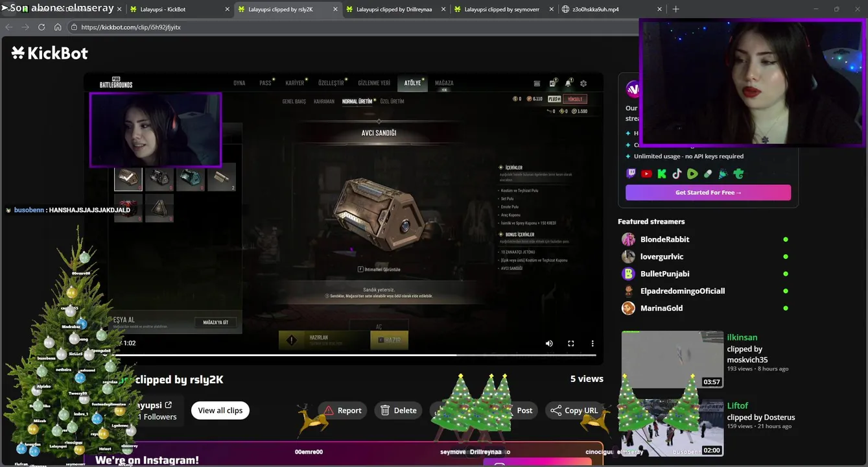Click the browser back arrow
This screenshot has height=467, width=868.
tap(8, 27)
